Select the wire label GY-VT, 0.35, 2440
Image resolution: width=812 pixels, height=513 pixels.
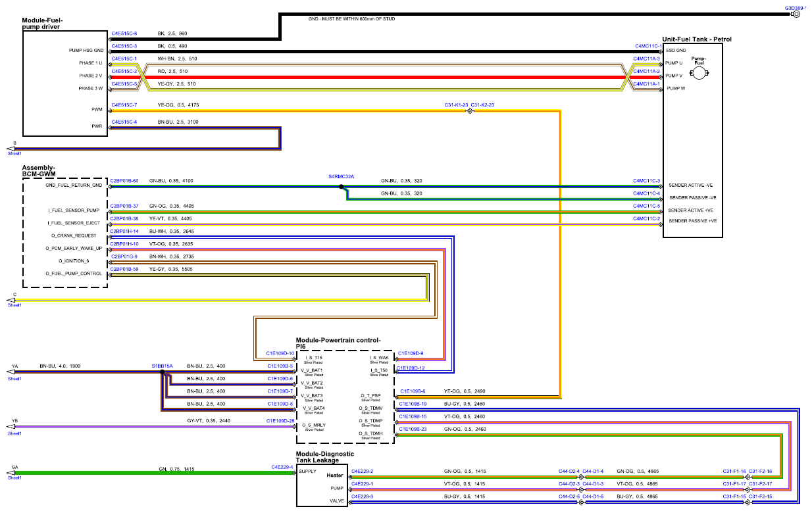coord(209,420)
